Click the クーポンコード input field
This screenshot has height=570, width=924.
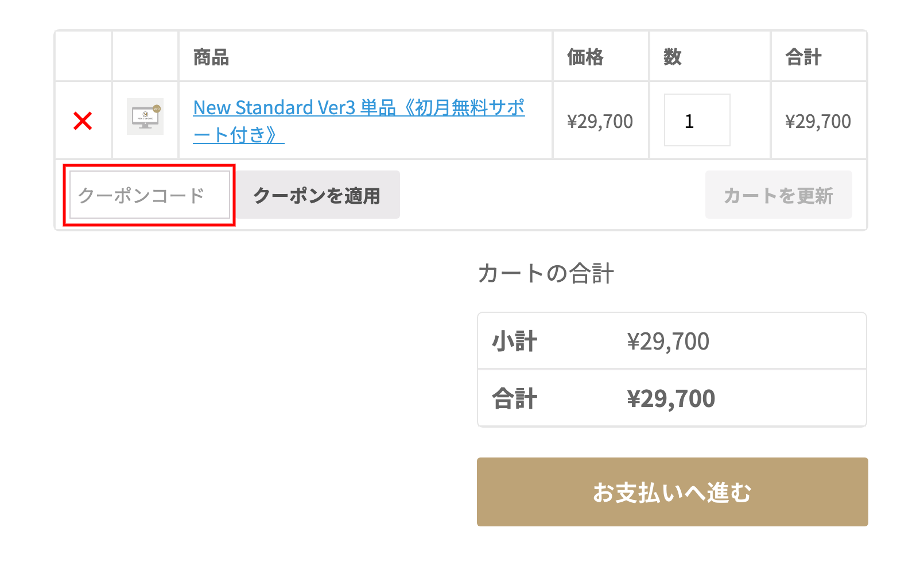(x=149, y=195)
